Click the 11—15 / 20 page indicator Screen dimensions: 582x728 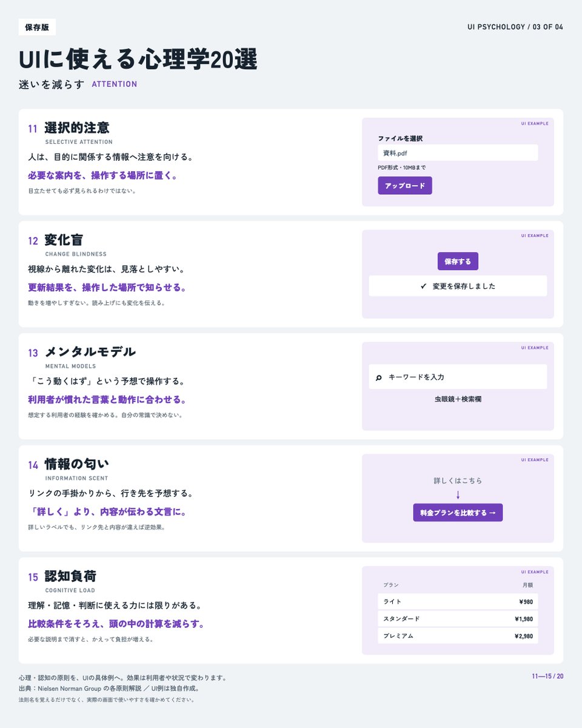[547, 676]
